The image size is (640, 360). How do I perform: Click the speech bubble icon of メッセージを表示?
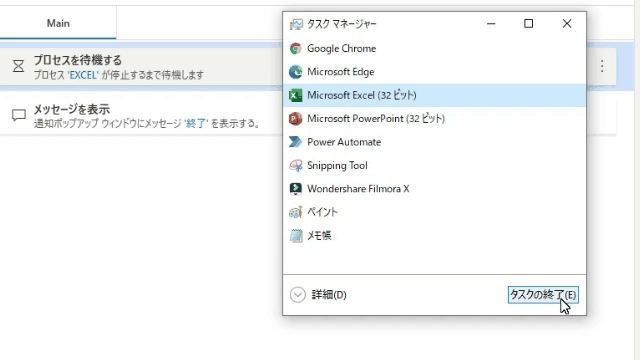19,115
